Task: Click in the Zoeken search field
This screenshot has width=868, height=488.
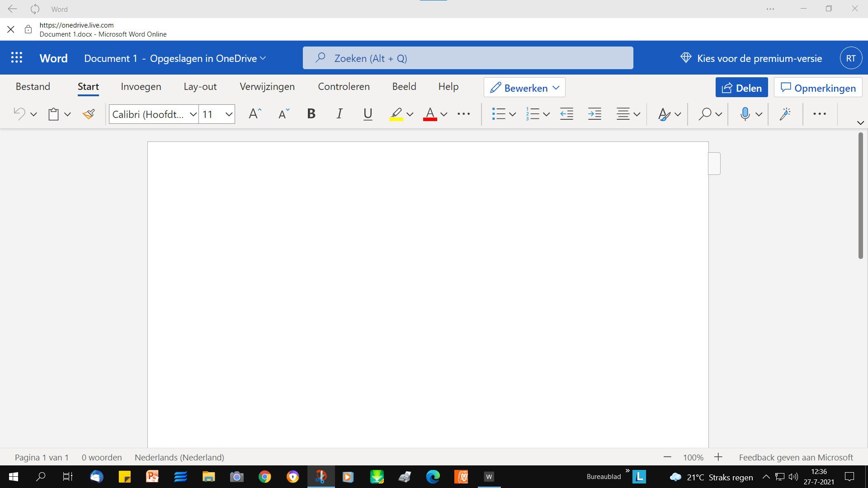Action: [x=468, y=58]
